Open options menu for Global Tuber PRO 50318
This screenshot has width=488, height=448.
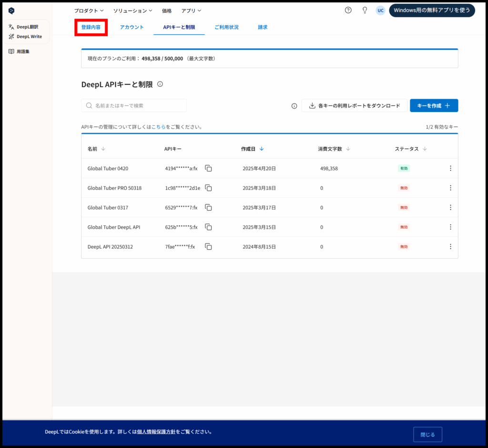[450, 188]
